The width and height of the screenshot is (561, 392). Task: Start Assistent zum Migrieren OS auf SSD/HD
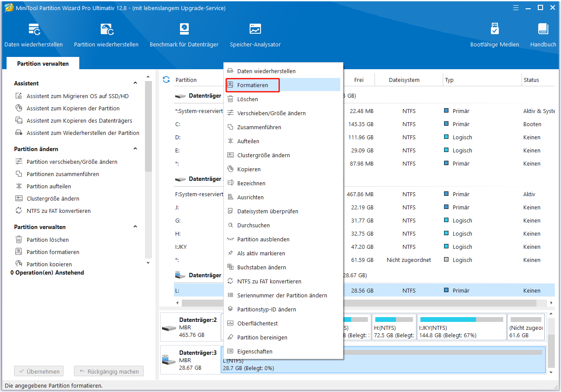coord(78,96)
